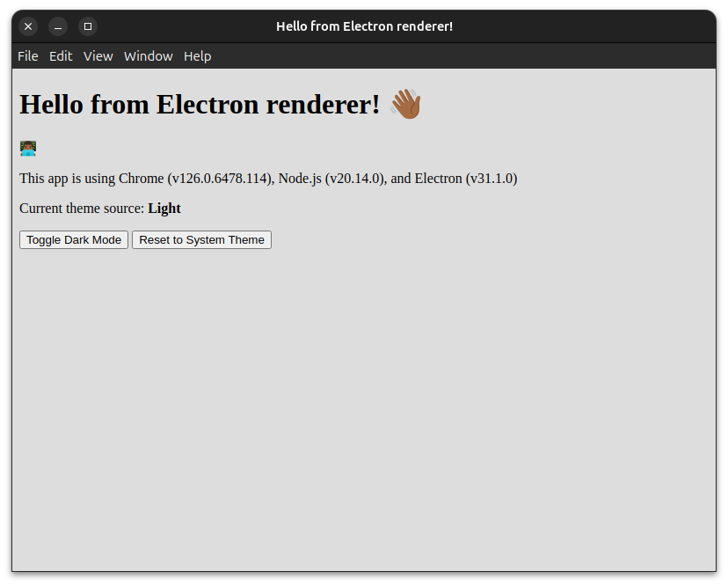Click Reset to System Theme button
The image size is (728, 586).
tap(201, 240)
